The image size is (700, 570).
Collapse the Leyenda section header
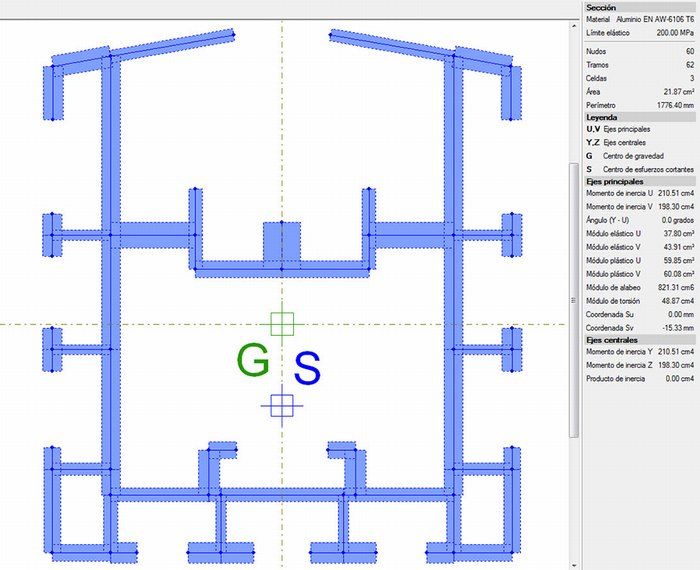click(640, 117)
